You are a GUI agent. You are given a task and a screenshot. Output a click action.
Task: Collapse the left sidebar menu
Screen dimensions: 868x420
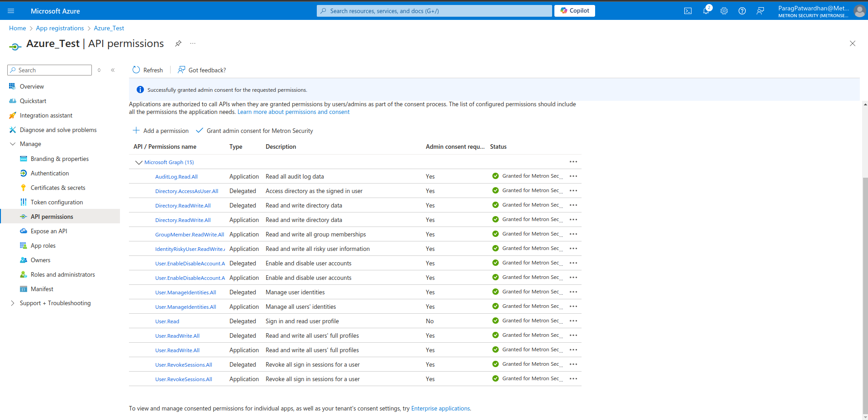pos(113,70)
